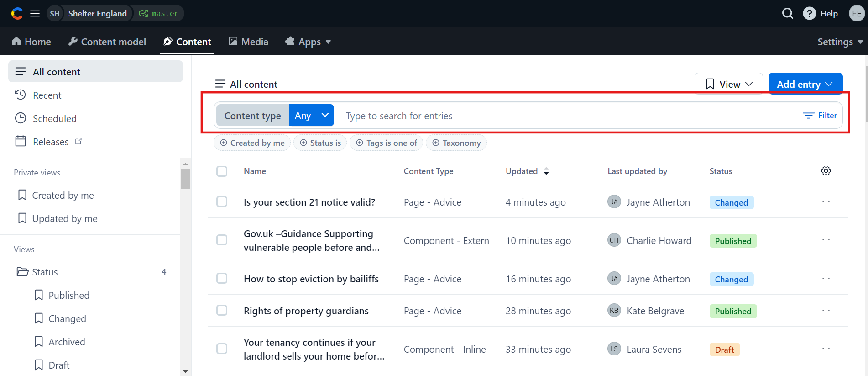Open actions menu for tenancy continues row
868x376 pixels.
(x=826, y=349)
